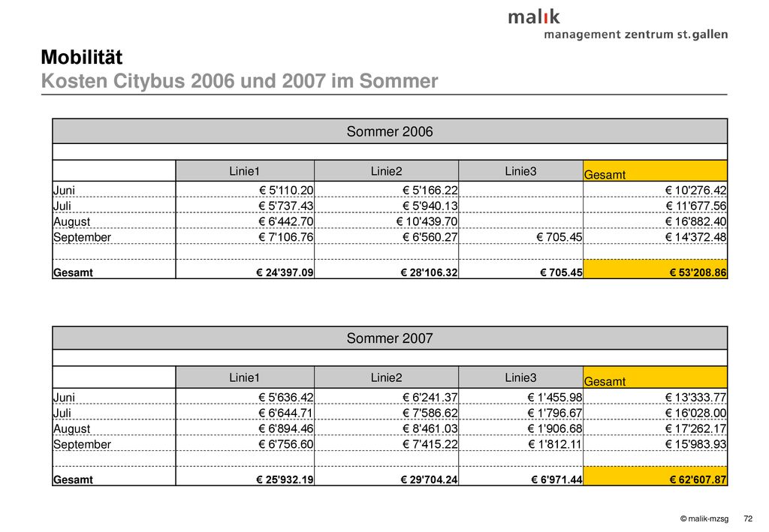Screen dimensions: 769x532
Task: Click value € 6'894.46 in August 2007
Action: (x=286, y=428)
